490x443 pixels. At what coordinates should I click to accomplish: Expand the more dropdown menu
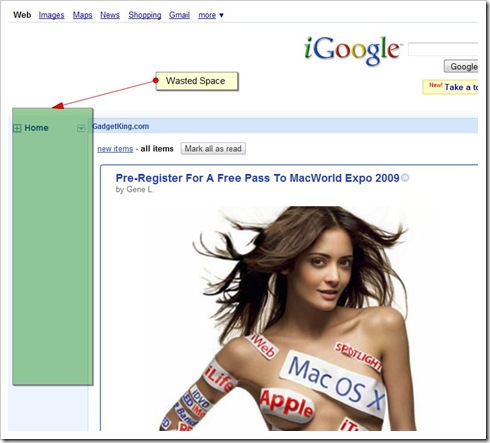pyautogui.click(x=211, y=15)
